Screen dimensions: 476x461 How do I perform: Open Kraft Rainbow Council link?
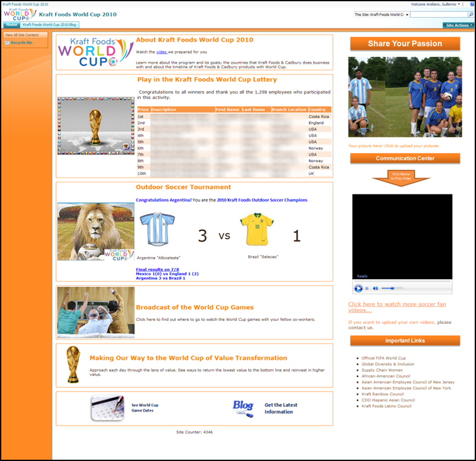[383, 394]
